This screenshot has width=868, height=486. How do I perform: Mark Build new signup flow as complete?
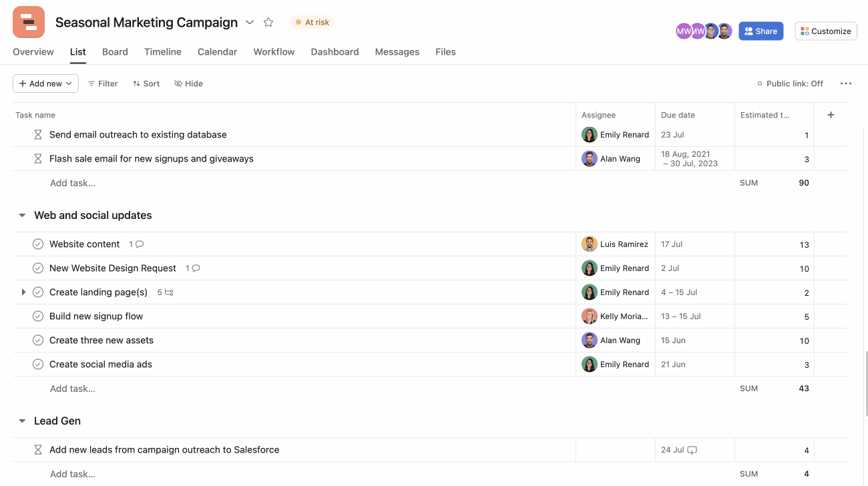click(38, 316)
